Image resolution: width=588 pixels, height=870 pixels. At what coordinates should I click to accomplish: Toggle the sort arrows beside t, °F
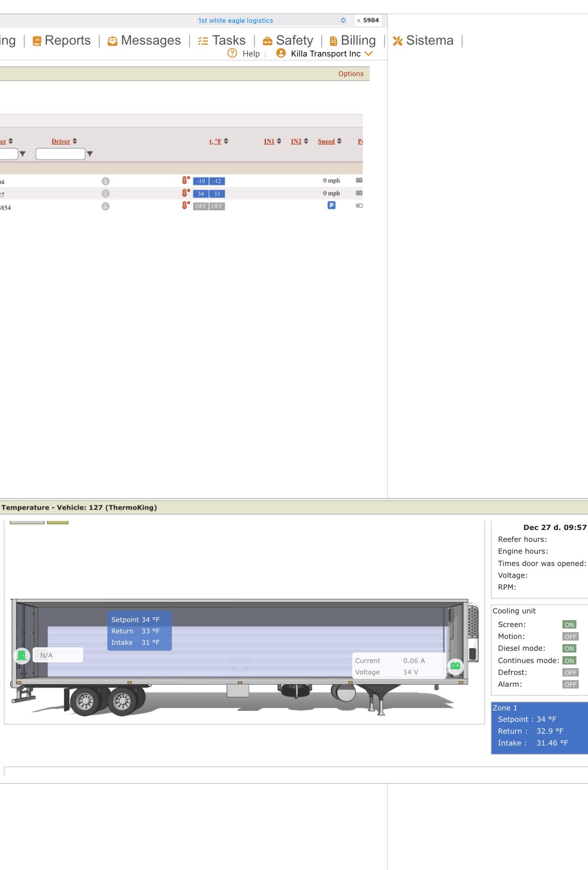pyautogui.click(x=226, y=141)
